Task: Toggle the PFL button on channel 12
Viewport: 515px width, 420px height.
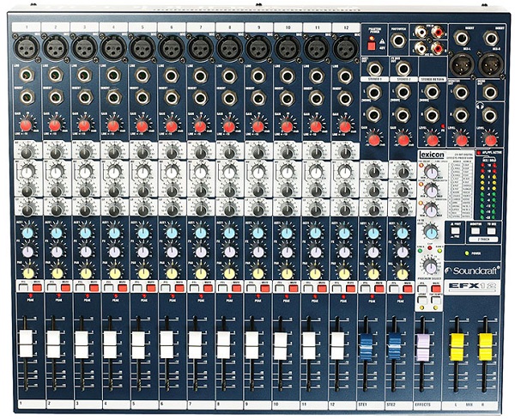Action: 336,289
